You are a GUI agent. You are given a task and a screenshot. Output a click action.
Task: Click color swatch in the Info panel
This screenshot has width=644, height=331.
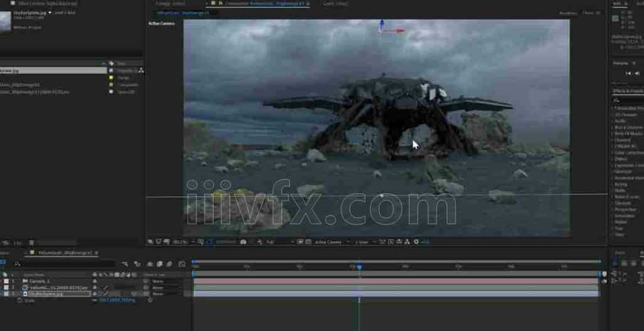tap(615, 18)
